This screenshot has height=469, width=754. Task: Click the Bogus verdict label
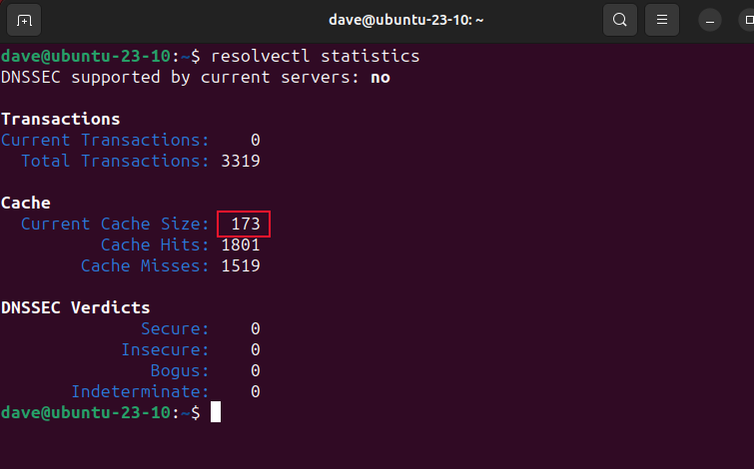coord(180,371)
